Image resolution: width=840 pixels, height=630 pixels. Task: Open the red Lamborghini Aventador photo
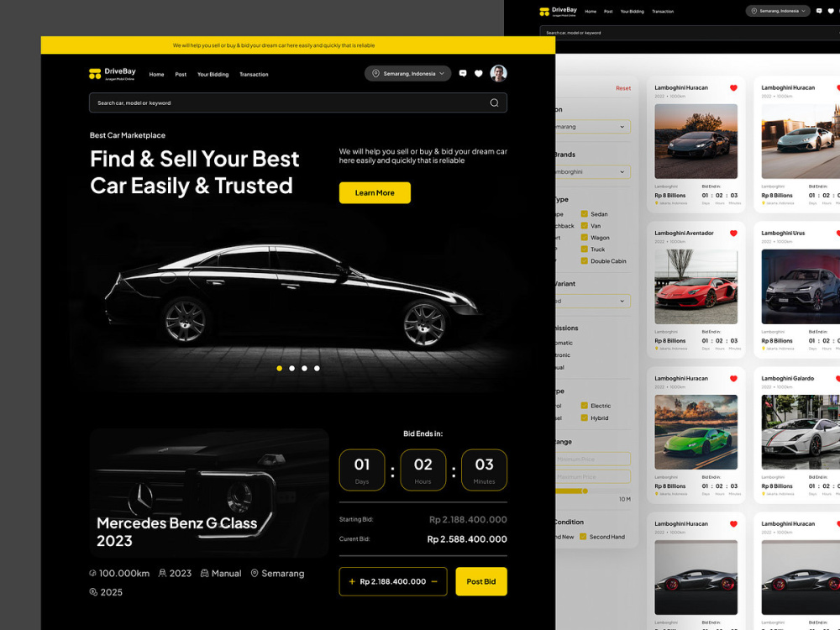coord(696,286)
